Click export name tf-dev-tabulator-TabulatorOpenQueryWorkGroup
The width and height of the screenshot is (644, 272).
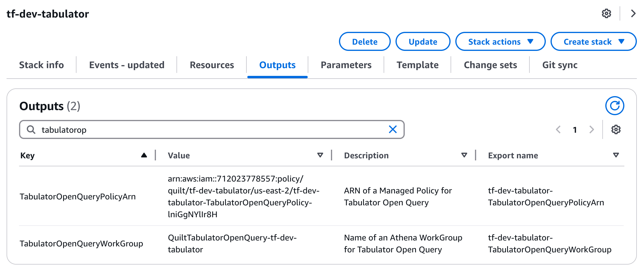tap(550, 243)
